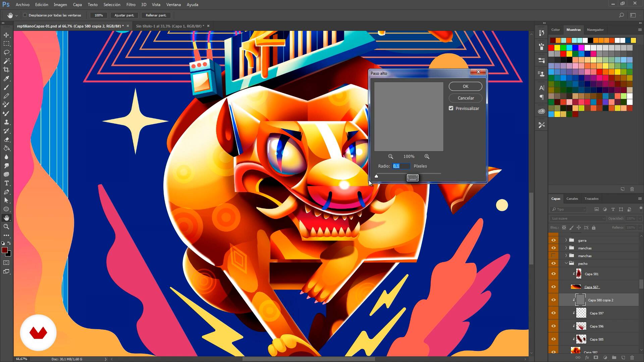The height and width of the screenshot is (362, 644).
Task: Confirm Paso alto with OK
Action: click(466, 86)
